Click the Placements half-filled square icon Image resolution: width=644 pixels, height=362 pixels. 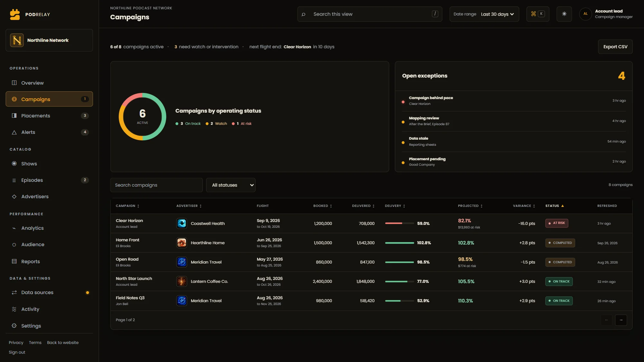point(14,116)
